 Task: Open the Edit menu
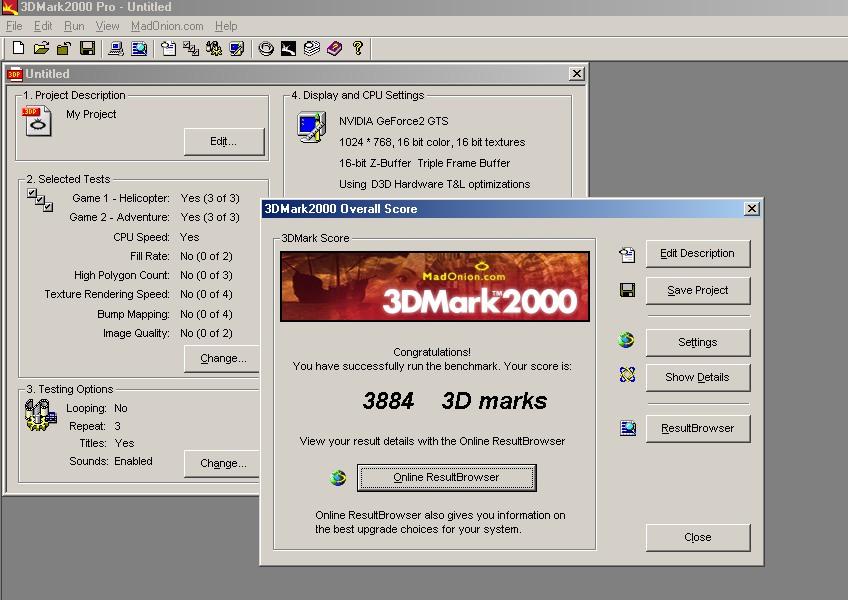(x=43, y=26)
